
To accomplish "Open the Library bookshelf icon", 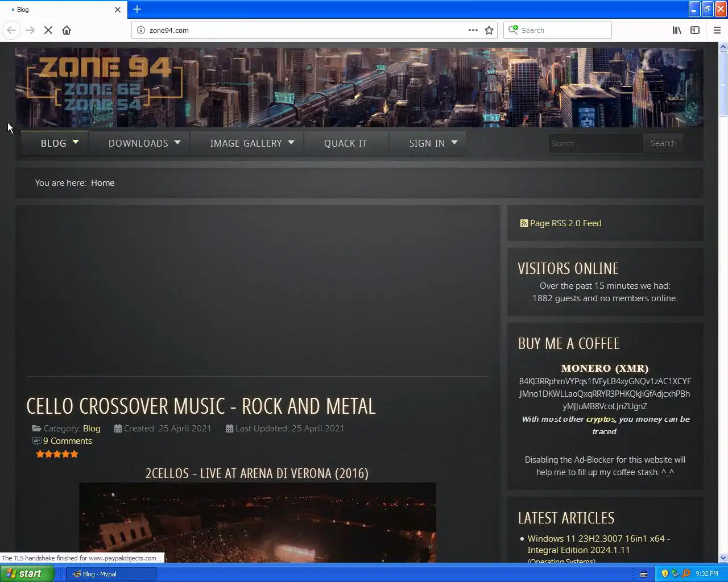I will (677, 30).
